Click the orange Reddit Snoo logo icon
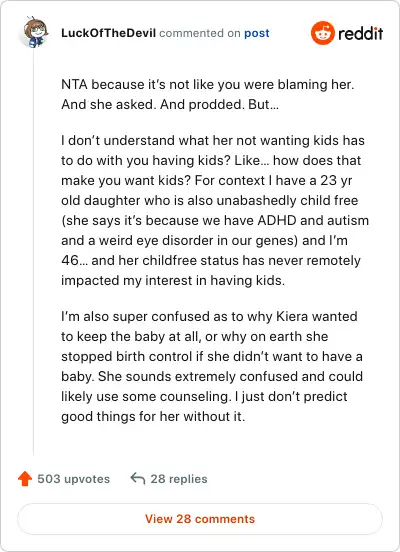 [323, 33]
